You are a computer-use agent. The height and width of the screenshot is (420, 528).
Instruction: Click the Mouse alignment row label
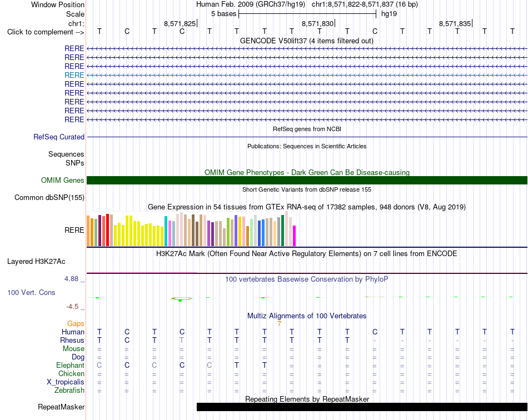pos(73,349)
